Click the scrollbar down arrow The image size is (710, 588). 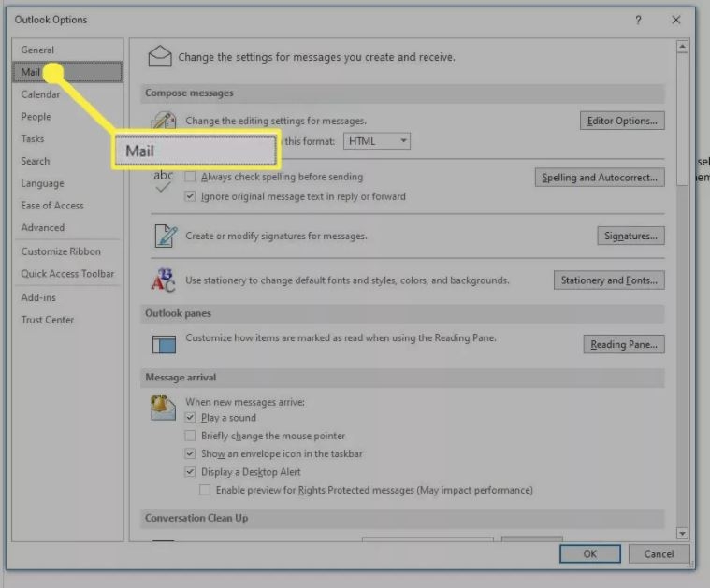click(682, 534)
